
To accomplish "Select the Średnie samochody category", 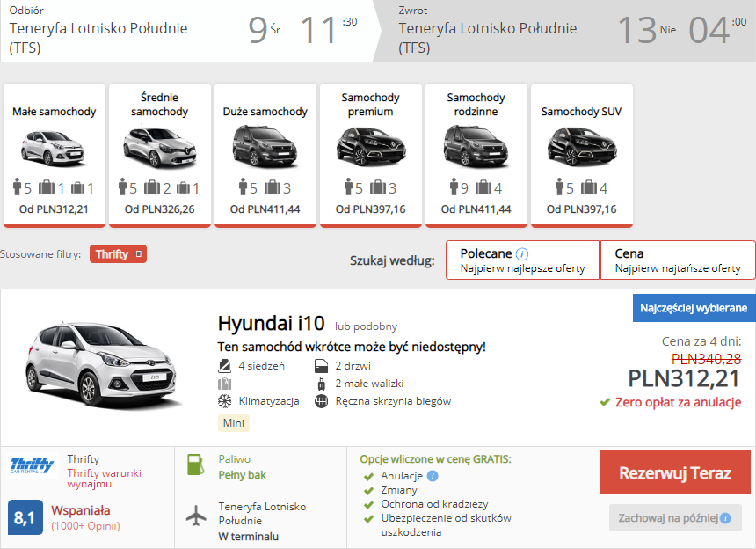I will (x=160, y=155).
